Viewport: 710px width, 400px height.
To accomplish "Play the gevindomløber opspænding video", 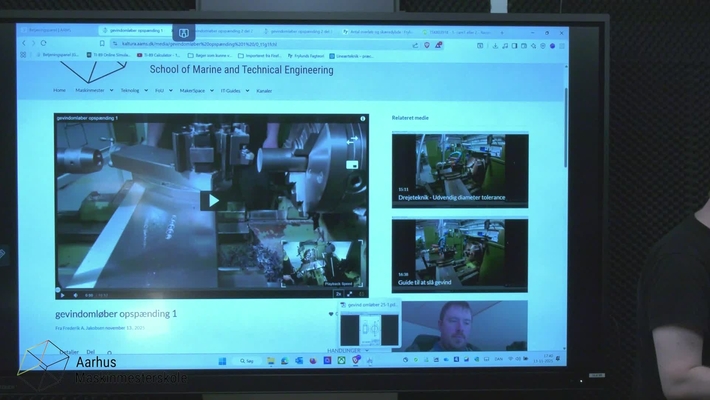I will (210, 201).
